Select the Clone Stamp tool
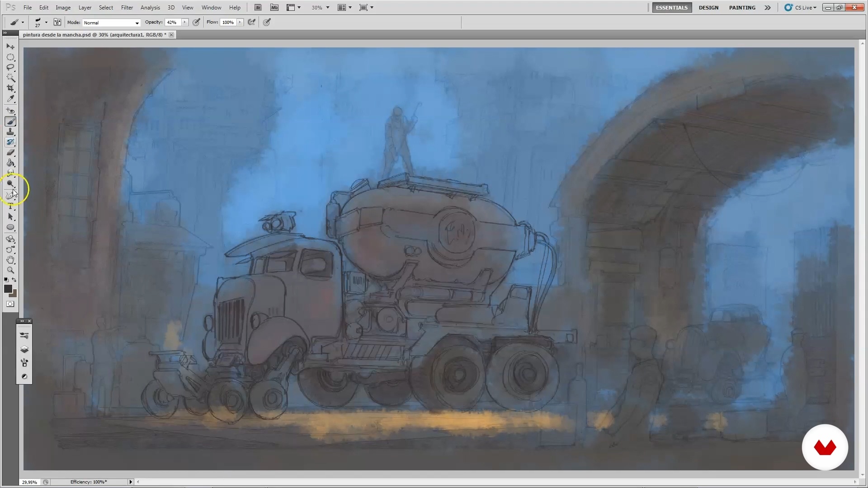This screenshot has width=868, height=488. (10, 131)
